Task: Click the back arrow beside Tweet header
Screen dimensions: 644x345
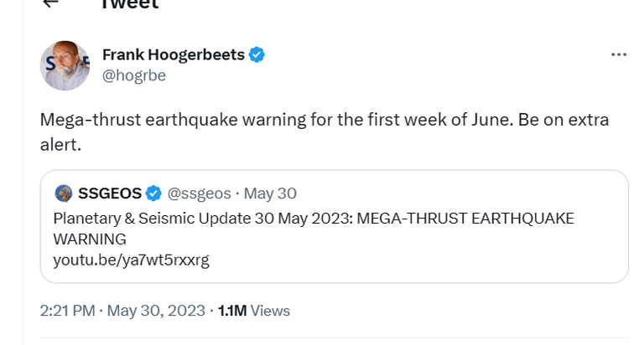Action: click(x=50, y=3)
